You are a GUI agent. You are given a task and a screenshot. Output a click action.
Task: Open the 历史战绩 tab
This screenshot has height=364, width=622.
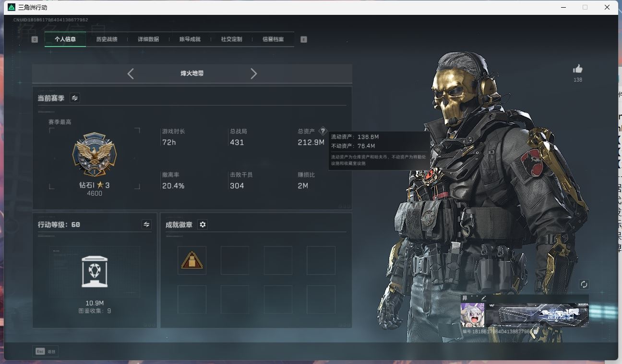pyautogui.click(x=107, y=39)
